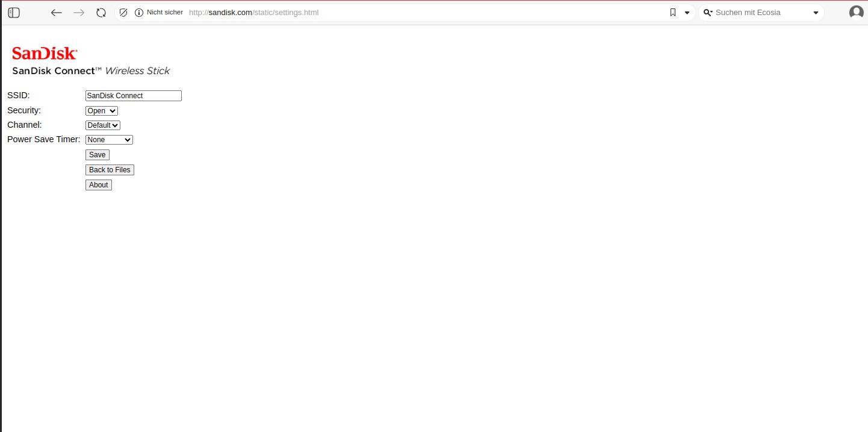Reload the page
Screen dimensions: 868x432
[x=101, y=13]
